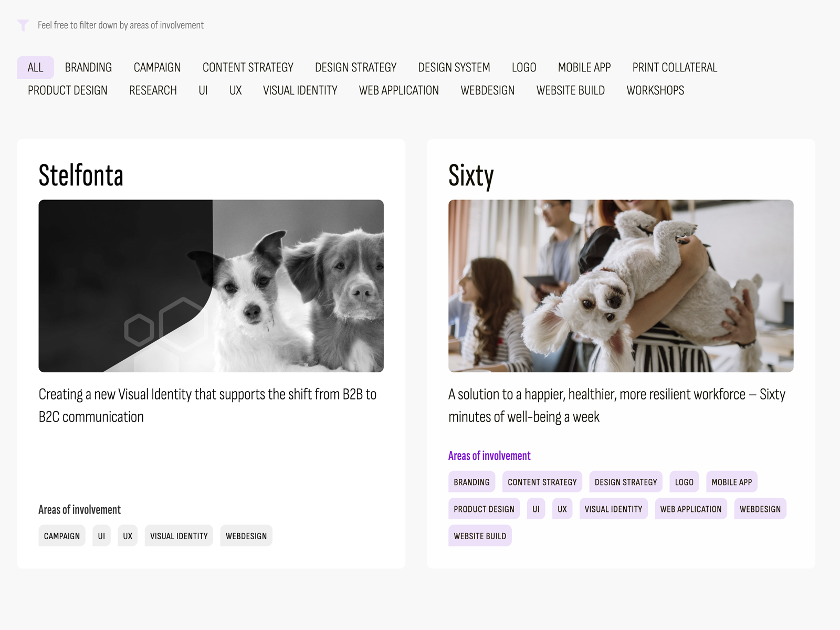Select the MOBILE APP filter
Viewport: 840px width, 630px height.
click(584, 67)
